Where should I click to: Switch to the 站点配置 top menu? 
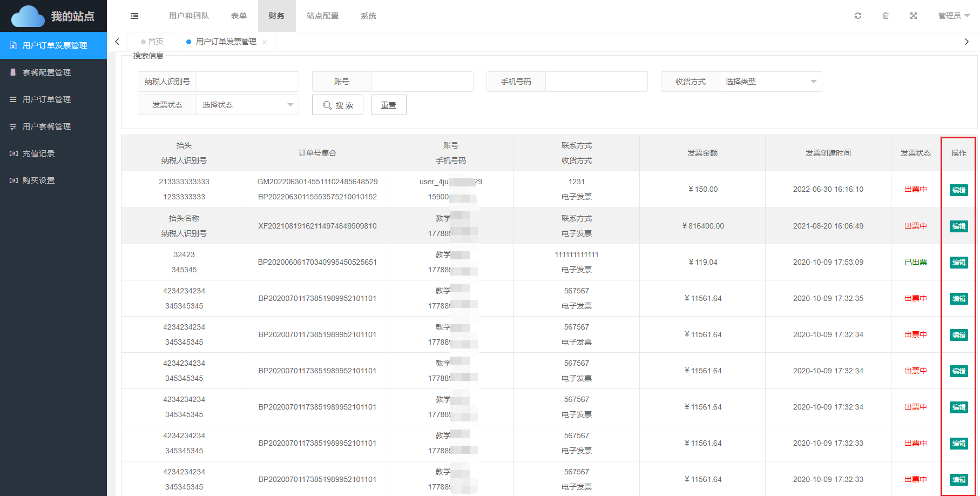coord(322,16)
